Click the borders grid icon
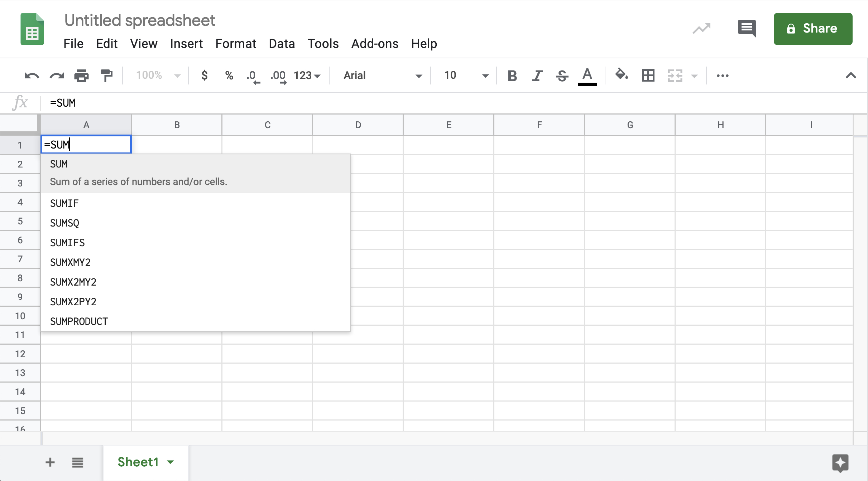 (x=647, y=75)
